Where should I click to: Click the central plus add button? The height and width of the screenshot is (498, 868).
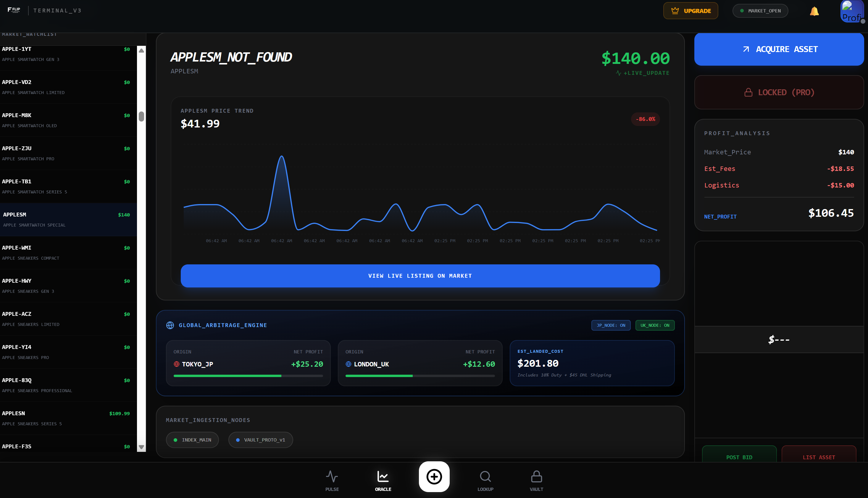[x=434, y=476]
